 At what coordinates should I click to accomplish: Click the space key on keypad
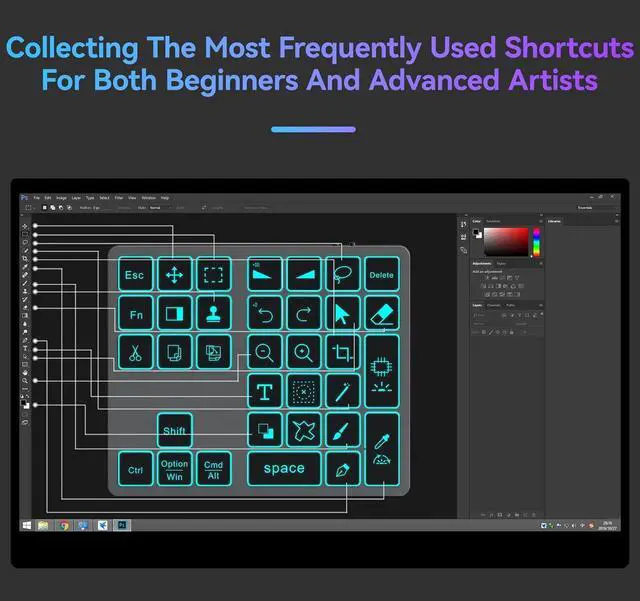284,469
